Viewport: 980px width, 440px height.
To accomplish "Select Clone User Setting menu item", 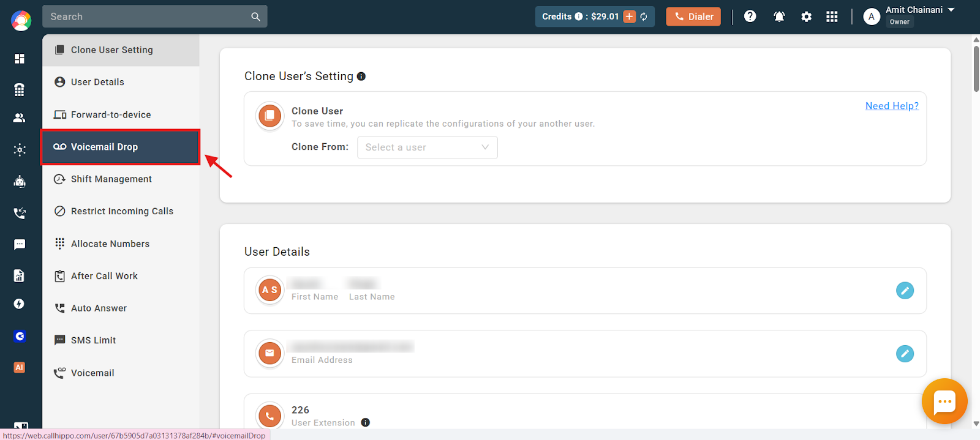I will tap(121, 50).
